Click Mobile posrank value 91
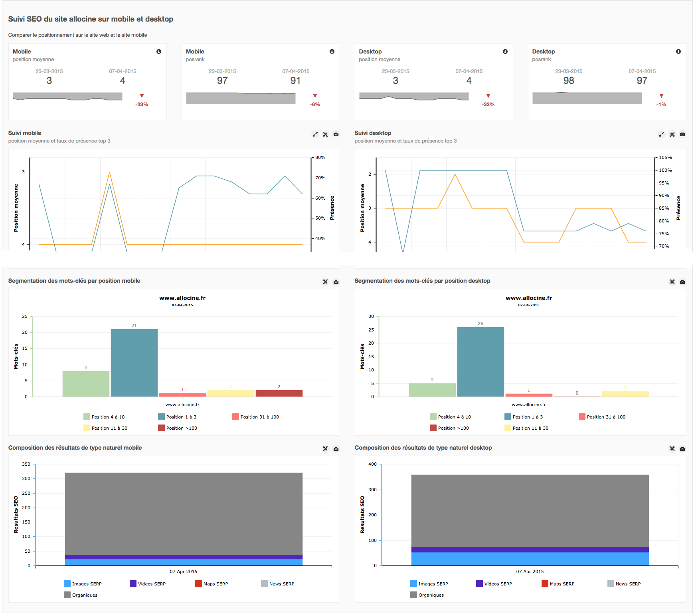700x613 pixels. tap(295, 81)
